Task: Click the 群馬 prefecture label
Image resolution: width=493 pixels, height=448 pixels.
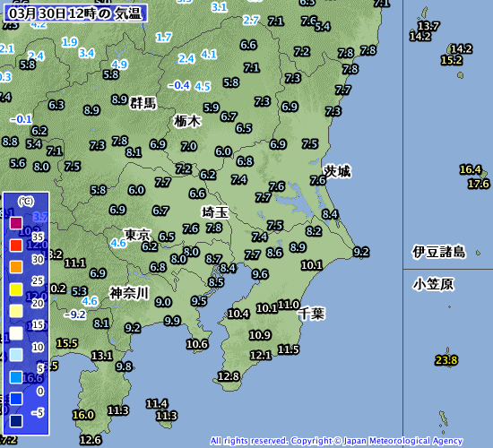Action: (143, 103)
